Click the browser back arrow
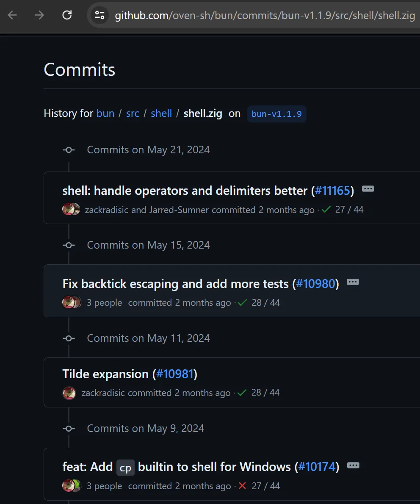The width and height of the screenshot is (420, 504). click(12, 16)
